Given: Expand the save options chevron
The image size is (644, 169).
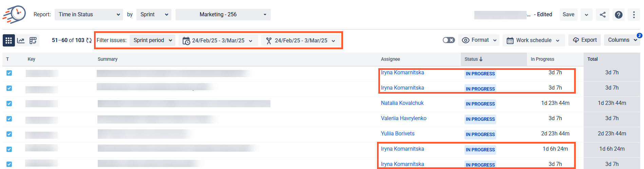Looking at the screenshot, I should (x=586, y=15).
